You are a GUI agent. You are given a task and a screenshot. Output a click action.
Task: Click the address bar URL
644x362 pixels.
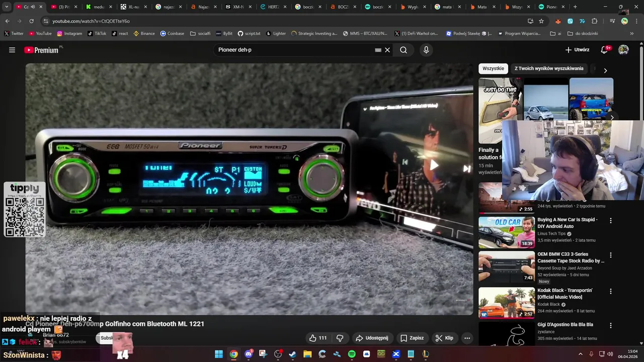[91, 21]
